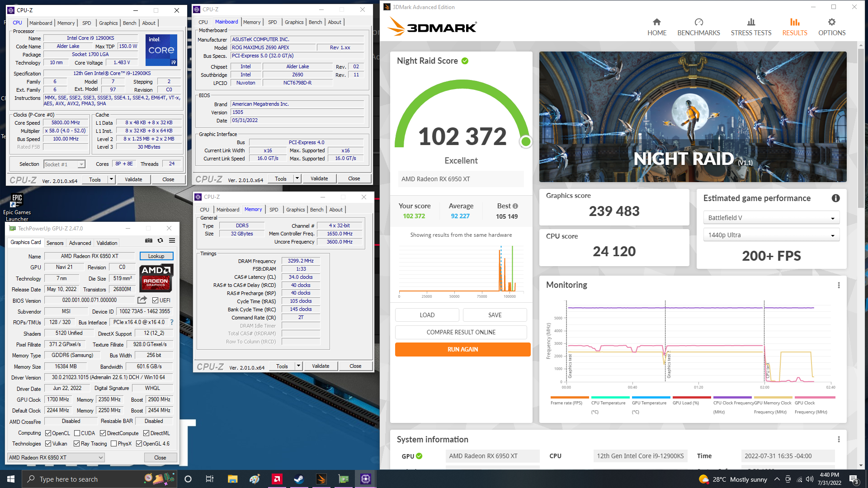
Task: Open 3DMark Results section
Action: [x=795, y=27]
